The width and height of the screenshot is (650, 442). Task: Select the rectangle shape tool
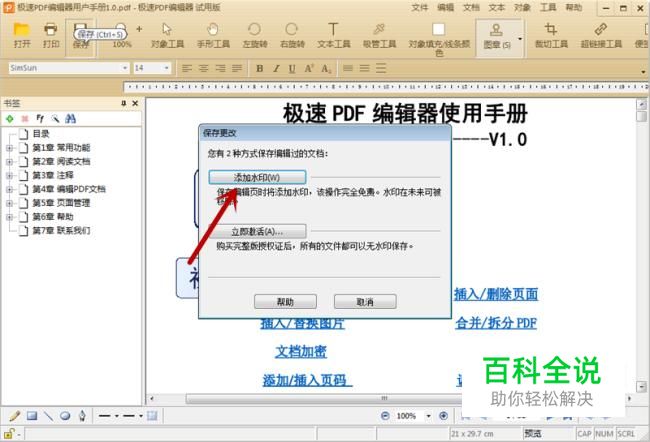[32, 415]
